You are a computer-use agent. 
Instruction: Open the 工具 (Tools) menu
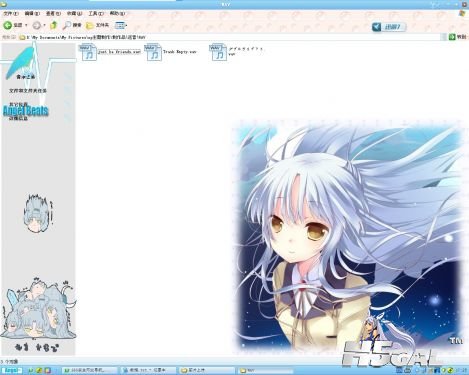click(x=96, y=13)
